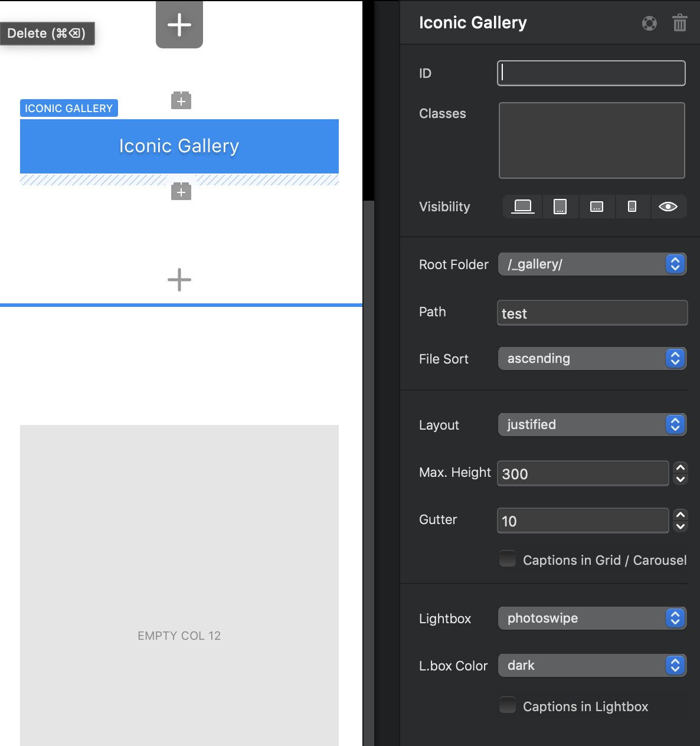Select the EMPTY COL 12 placeholder
Screen dimensions: 700x746
click(179, 585)
